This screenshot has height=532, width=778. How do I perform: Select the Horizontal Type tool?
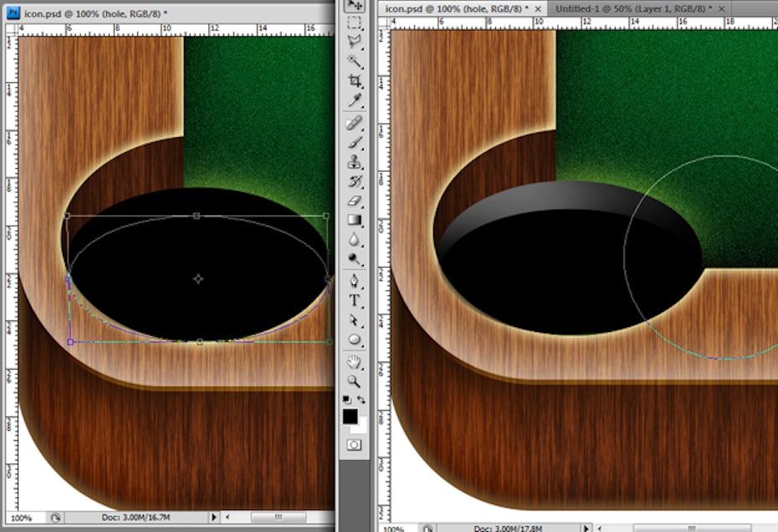355,300
